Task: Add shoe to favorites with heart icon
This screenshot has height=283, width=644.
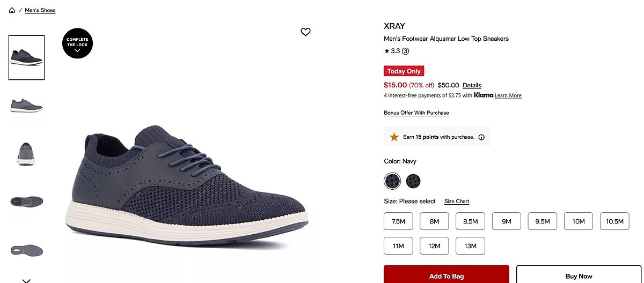Action: (305, 32)
